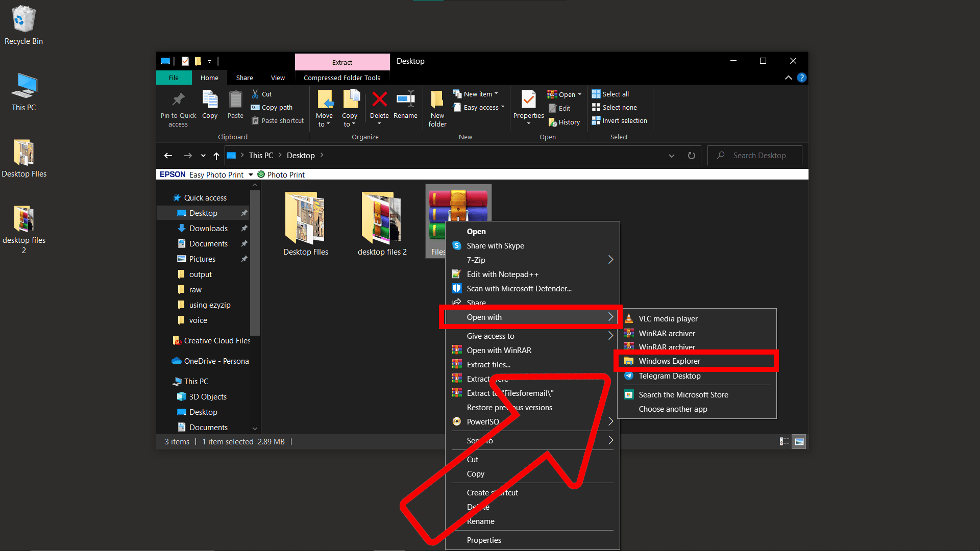Screen dimensions: 980x551
Task: Refresh the current folder view
Action: click(x=691, y=155)
